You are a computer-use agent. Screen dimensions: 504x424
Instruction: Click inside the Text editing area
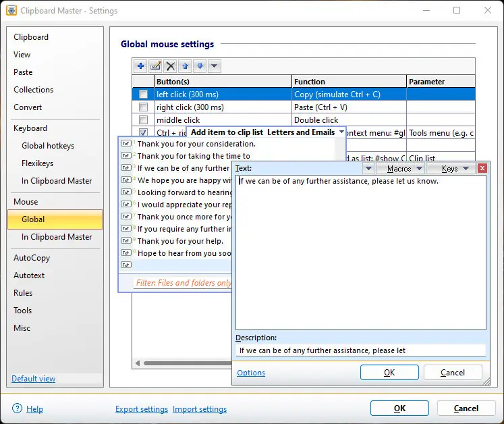point(361,253)
